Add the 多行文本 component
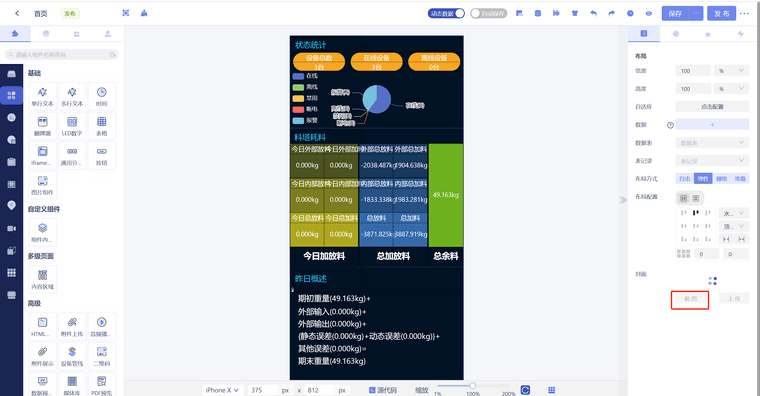The height and width of the screenshot is (396, 760). coord(72,96)
